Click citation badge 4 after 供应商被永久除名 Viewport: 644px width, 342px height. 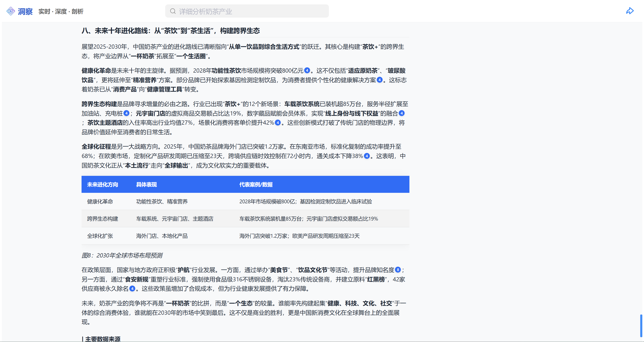(x=132, y=289)
